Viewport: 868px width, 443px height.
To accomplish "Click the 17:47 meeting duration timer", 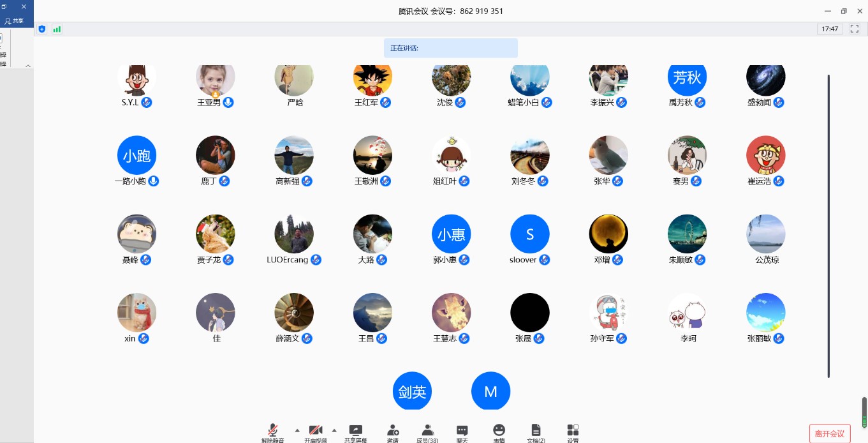I will click(x=830, y=29).
